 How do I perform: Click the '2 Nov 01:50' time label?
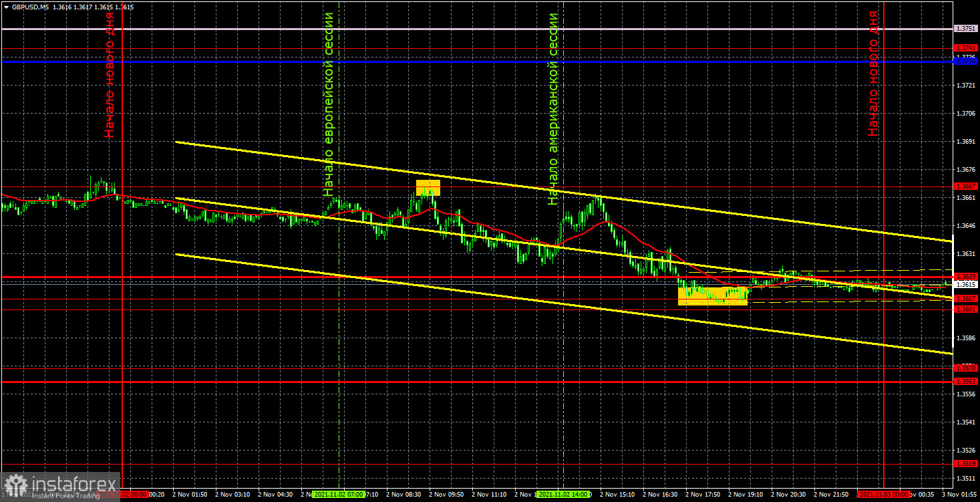(x=189, y=495)
